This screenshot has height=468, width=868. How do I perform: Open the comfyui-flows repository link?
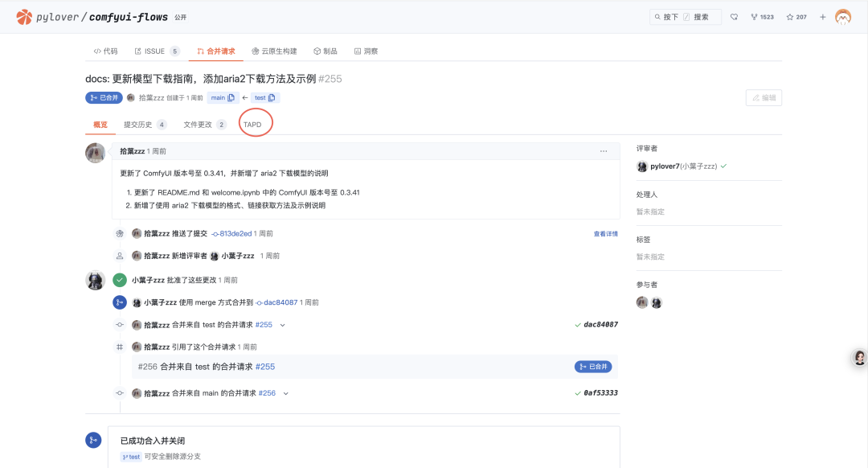pos(129,17)
